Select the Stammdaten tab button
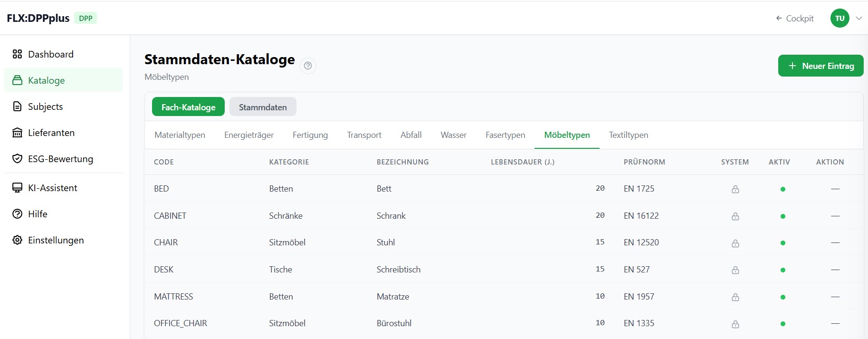 click(x=263, y=107)
